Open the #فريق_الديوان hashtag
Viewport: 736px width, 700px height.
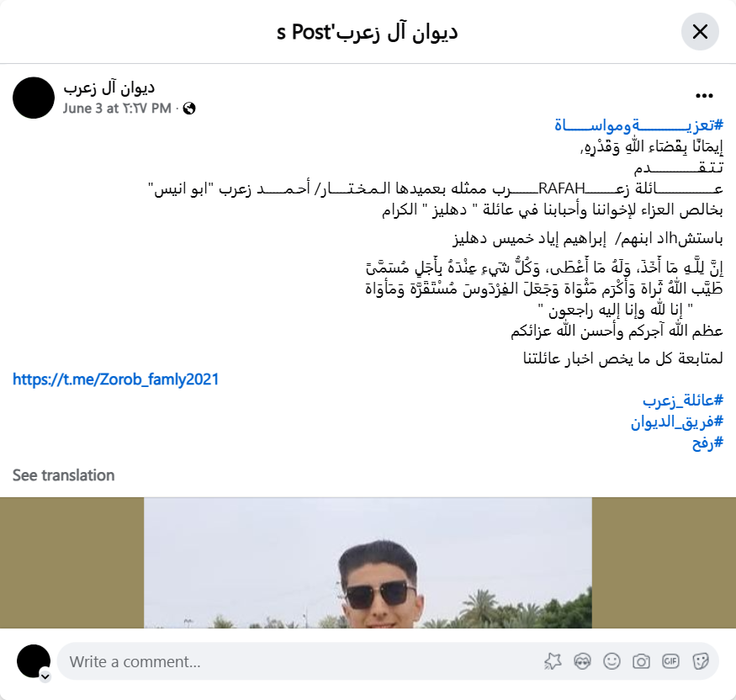(x=677, y=422)
